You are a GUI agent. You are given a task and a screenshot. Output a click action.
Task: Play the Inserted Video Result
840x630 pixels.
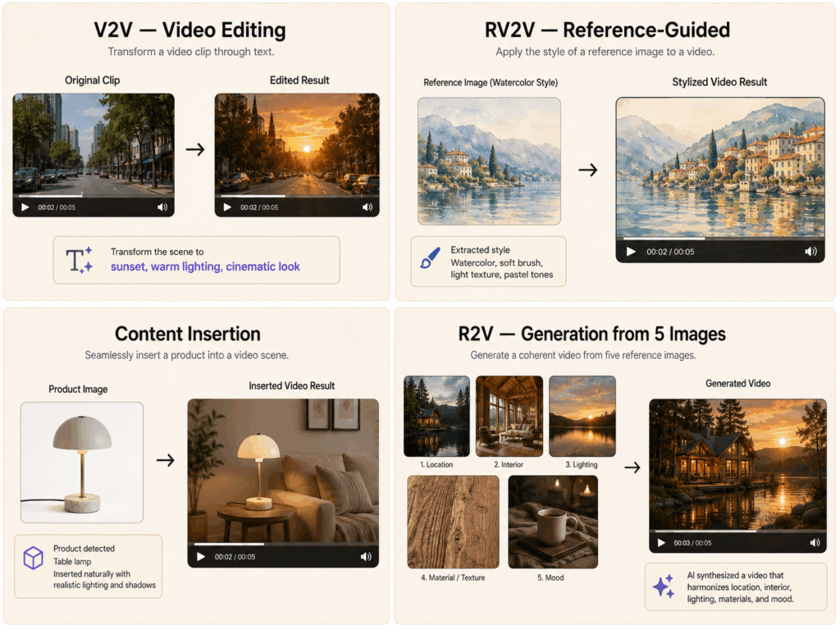(201, 557)
